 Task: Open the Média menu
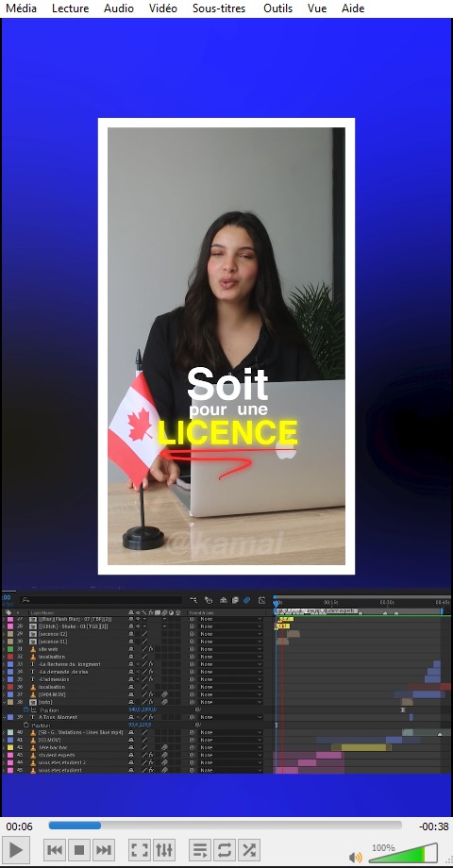[x=21, y=8]
